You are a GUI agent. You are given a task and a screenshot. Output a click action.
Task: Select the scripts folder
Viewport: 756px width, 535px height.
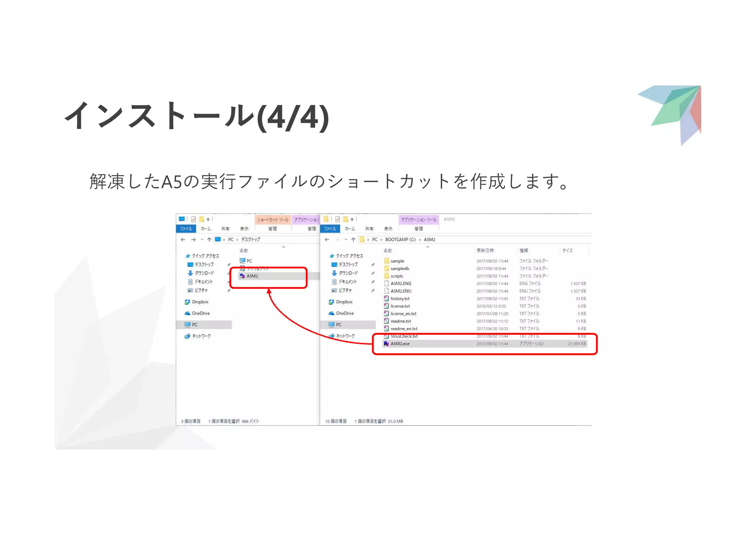(394, 276)
